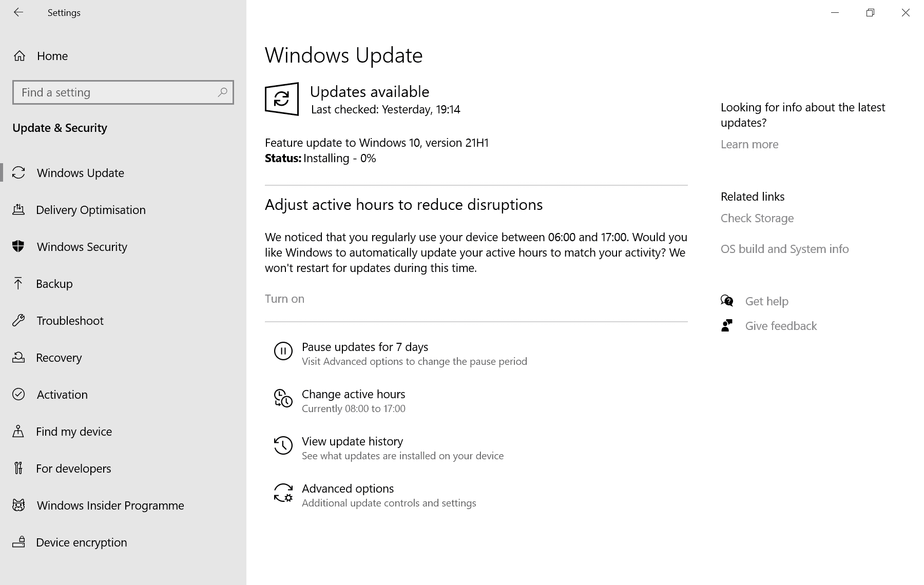Select Troubleshoot in the sidebar
924x585 pixels.
[x=70, y=321]
